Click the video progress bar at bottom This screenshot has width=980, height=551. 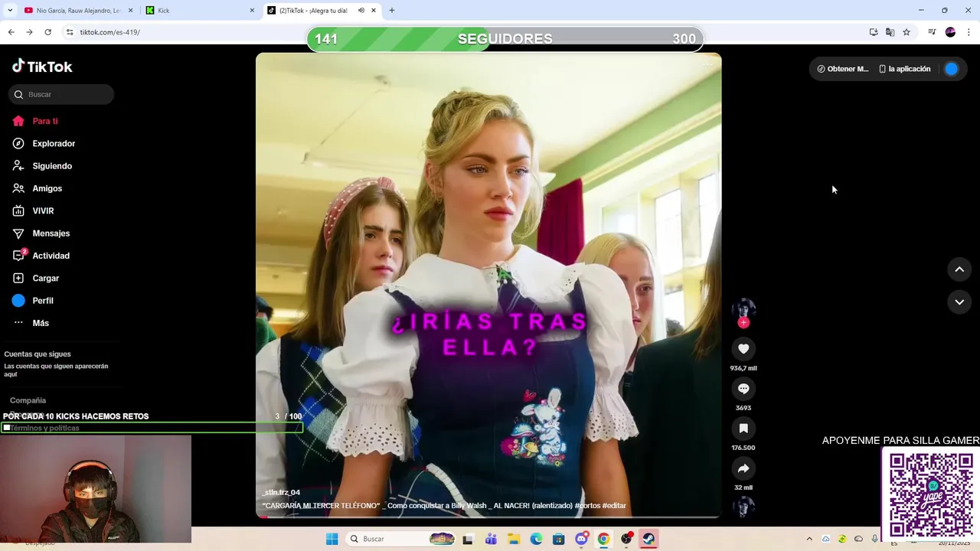(x=488, y=517)
